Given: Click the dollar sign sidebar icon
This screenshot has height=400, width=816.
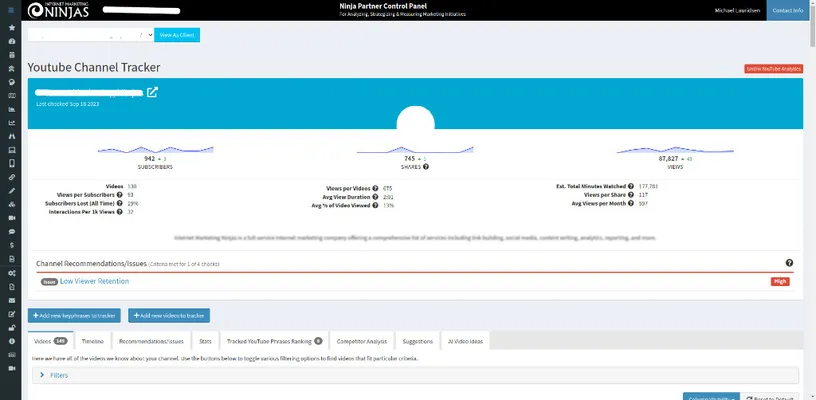Looking at the screenshot, I should coord(11,244).
